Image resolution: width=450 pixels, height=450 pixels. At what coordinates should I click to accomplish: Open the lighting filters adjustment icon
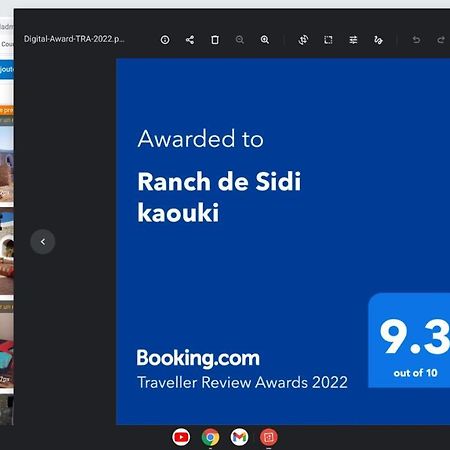[353, 40]
